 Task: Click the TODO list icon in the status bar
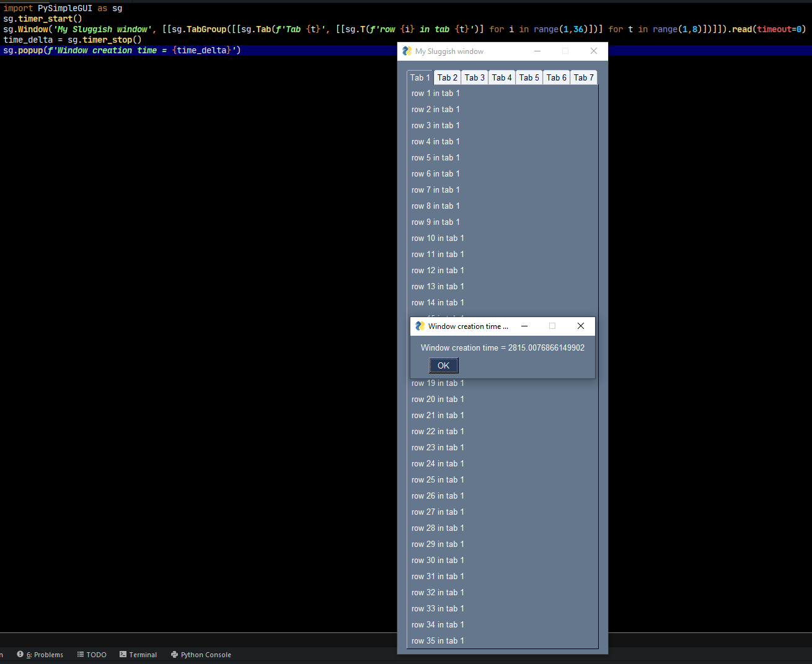click(81, 654)
